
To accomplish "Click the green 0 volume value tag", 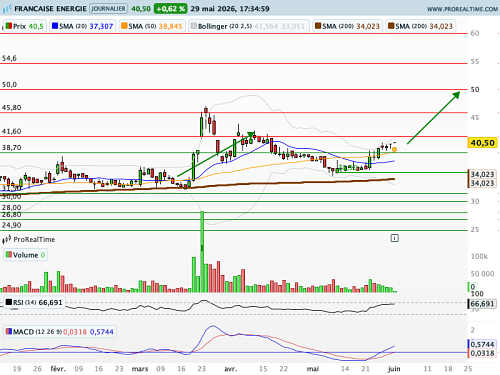I will [x=472, y=287].
